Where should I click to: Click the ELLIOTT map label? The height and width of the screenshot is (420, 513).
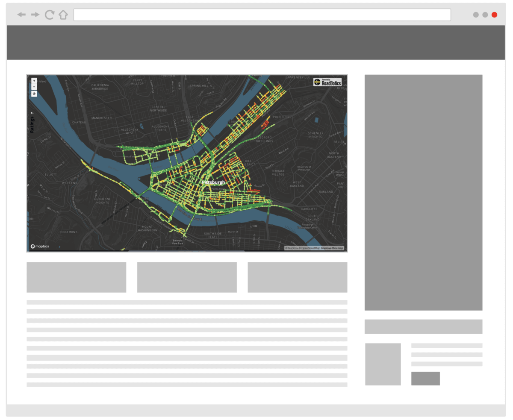pyautogui.click(x=51, y=174)
